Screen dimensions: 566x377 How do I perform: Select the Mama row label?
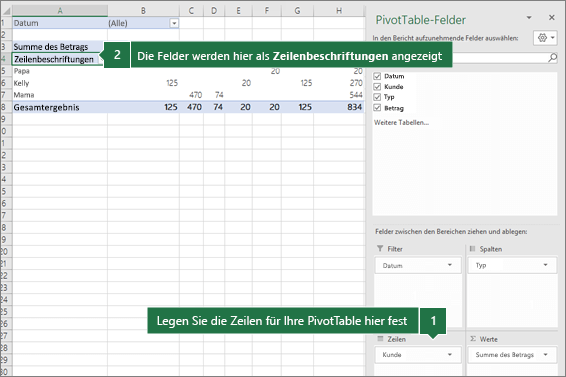(60, 95)
